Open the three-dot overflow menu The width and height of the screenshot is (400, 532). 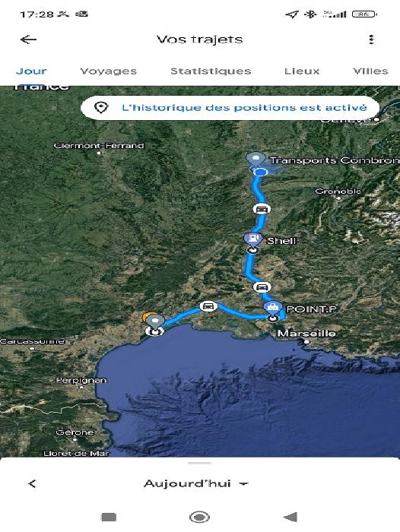tap(371, 40)
